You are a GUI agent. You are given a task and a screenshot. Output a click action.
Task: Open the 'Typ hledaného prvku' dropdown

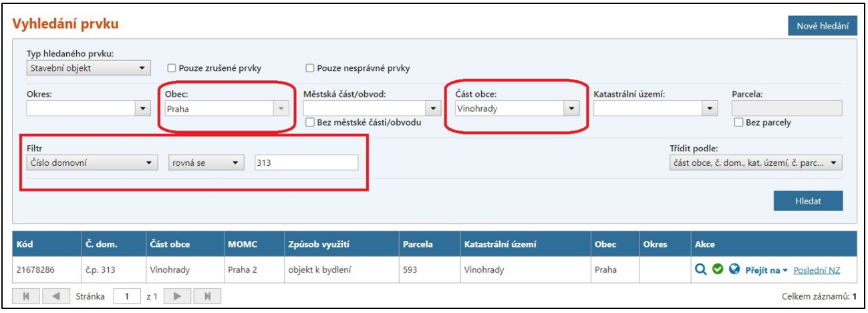pos(88,68)
